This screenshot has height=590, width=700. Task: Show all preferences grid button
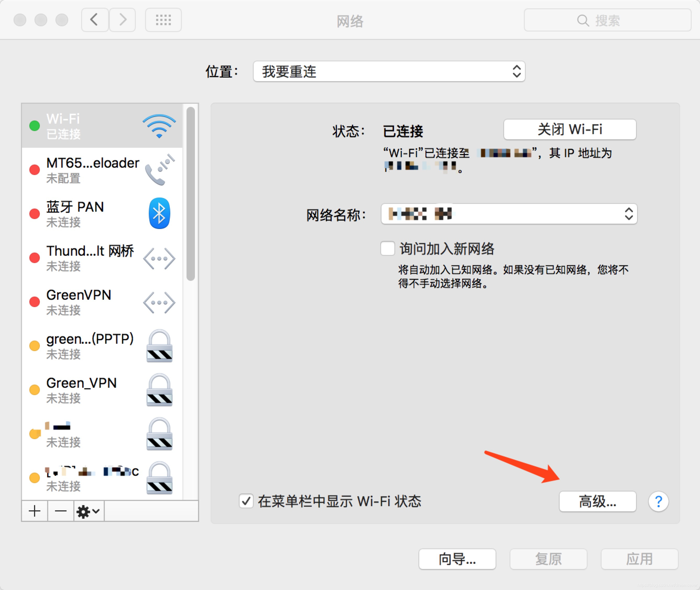[x=163, y=20]
